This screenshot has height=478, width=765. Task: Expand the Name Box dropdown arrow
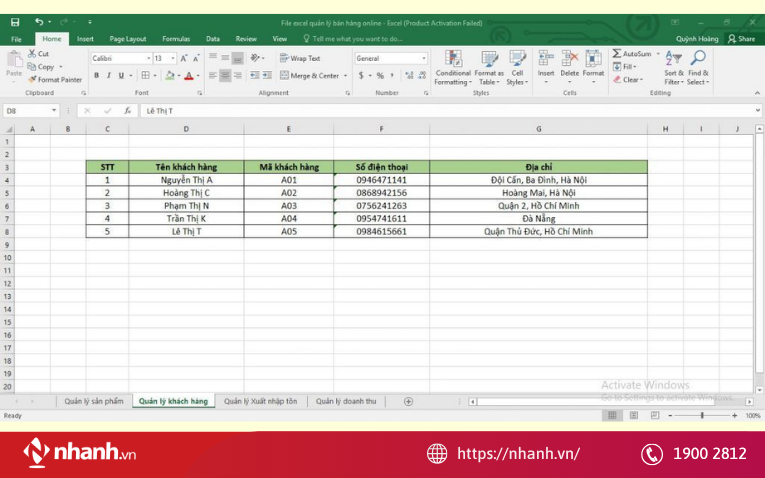(x=54, y=111)
